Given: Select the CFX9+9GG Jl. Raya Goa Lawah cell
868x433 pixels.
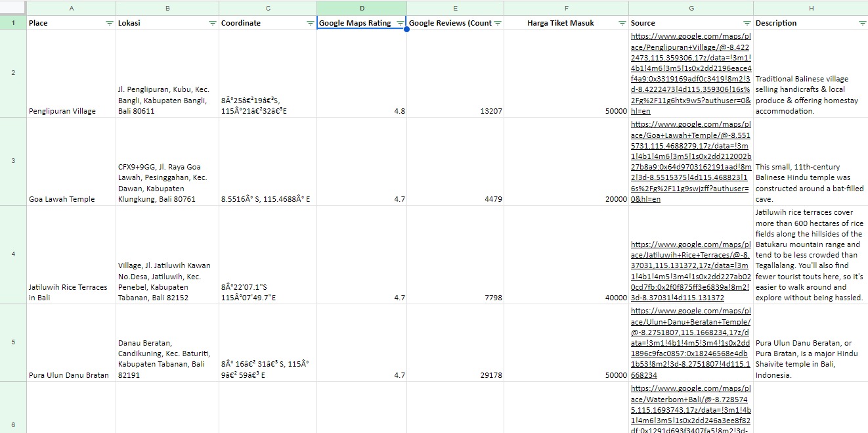Looking at the screenshot, I should 167,162.
